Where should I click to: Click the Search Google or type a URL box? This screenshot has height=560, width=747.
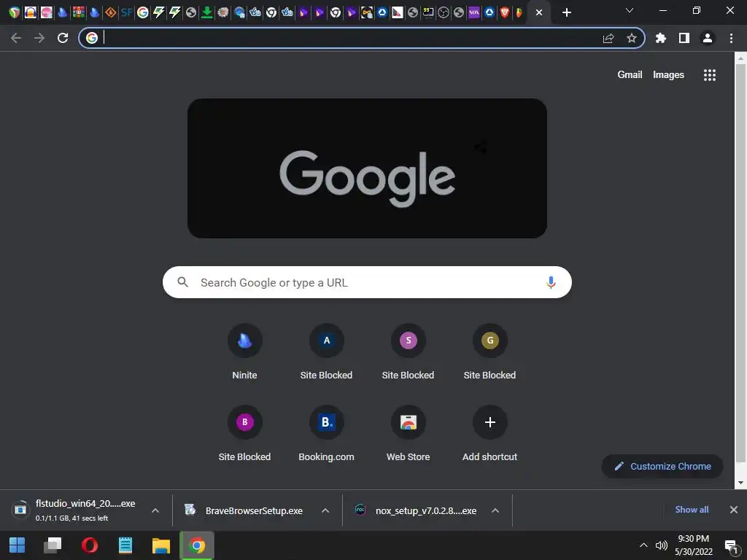(x=367, y=282)
